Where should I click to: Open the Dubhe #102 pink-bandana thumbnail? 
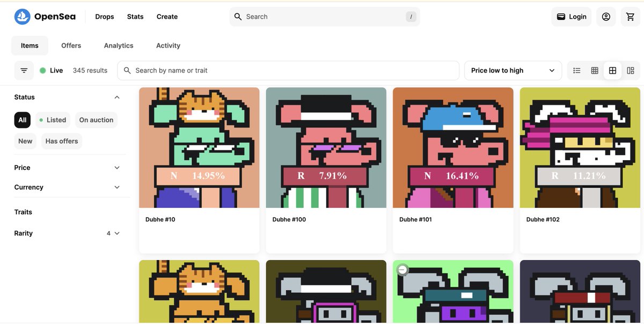click(580, 148)
